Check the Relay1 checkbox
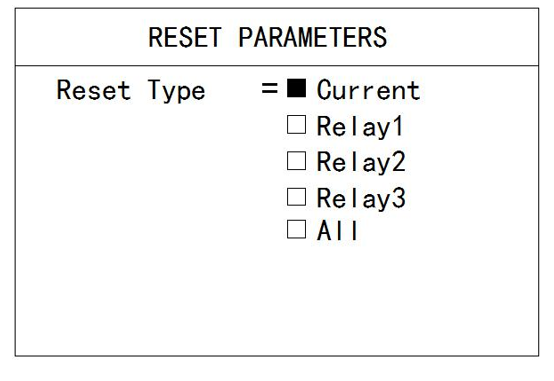The height and width of the screenshot is (381, 554). 296,124
